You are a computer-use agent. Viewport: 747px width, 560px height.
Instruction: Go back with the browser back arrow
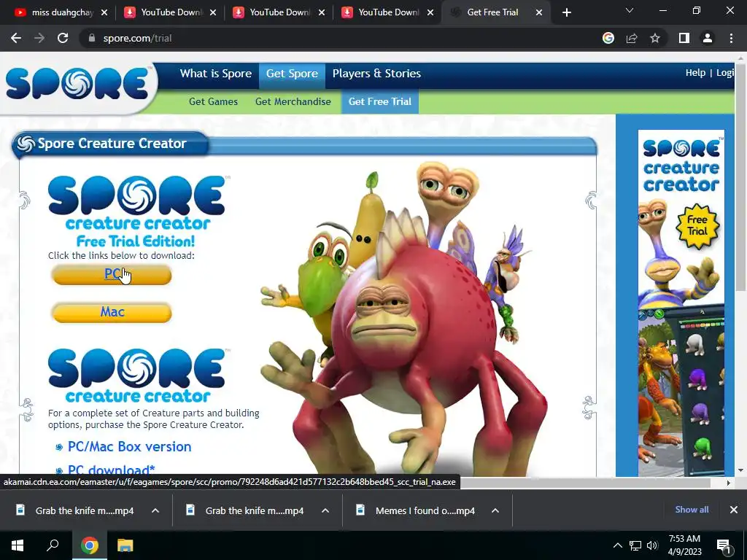coord(16,38)
